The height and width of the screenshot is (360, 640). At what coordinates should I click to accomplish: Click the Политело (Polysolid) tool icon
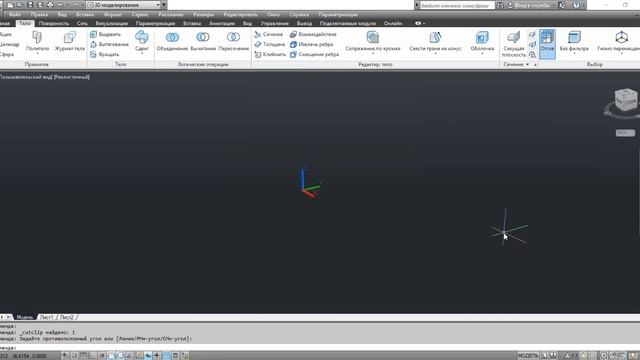tap(37, 38)
